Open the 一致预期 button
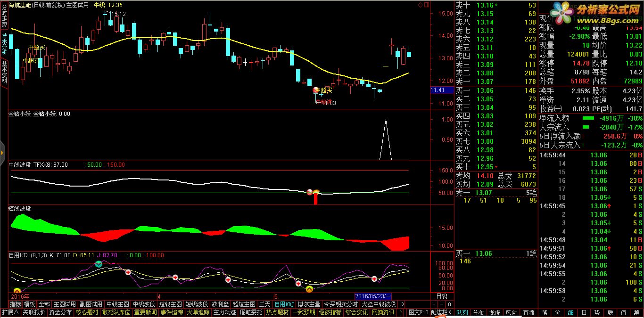Image resolution: width=644 pixels, height=318 pixels. 304,312
